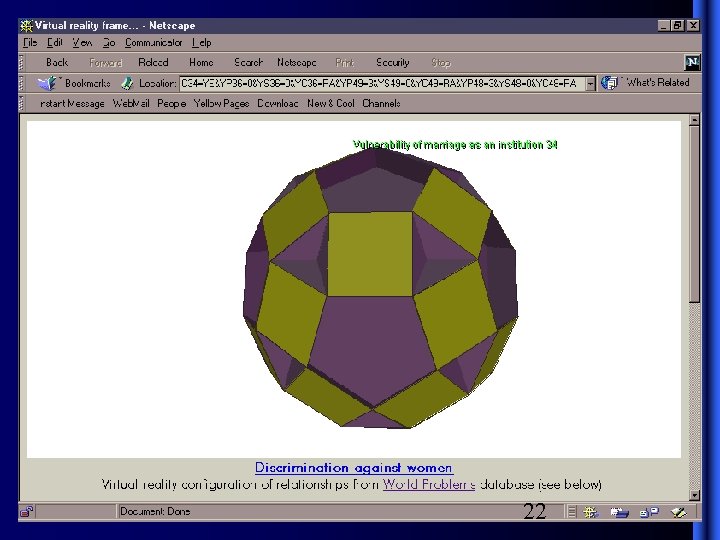Open the New & Cool shortcut

[x=331, y=104]
